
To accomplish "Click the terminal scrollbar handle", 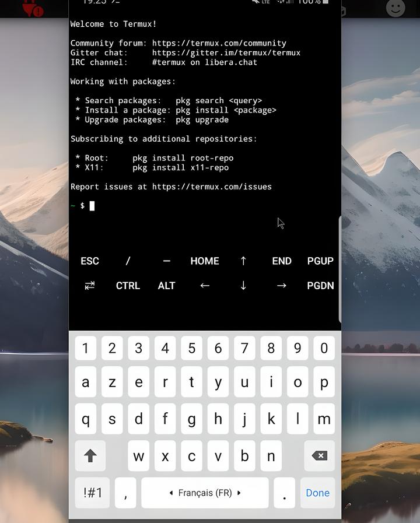I will 339,269.
